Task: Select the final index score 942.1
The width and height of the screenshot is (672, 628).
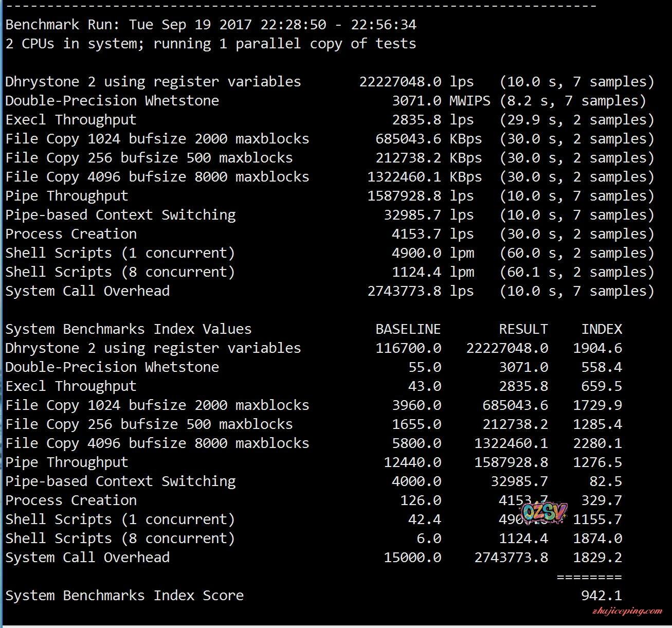Action: click(x=602, y=596)
